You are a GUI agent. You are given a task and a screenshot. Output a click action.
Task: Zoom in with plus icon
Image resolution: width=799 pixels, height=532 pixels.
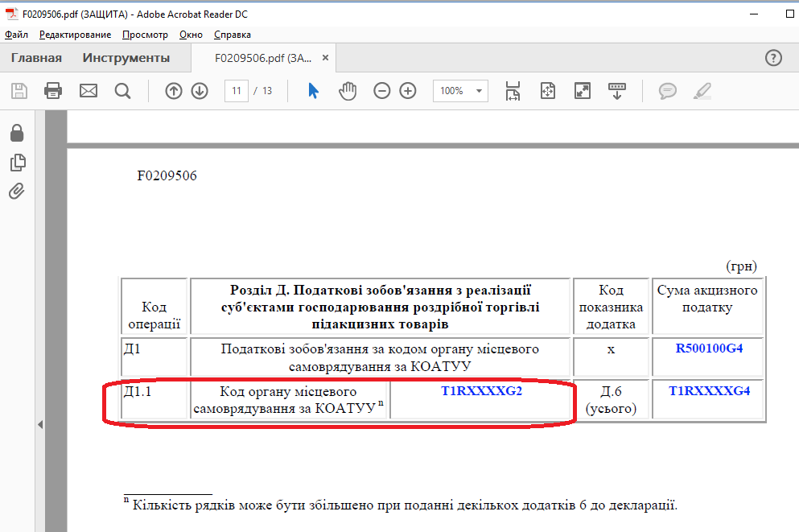pyautogui.click(x=408, y=91)
